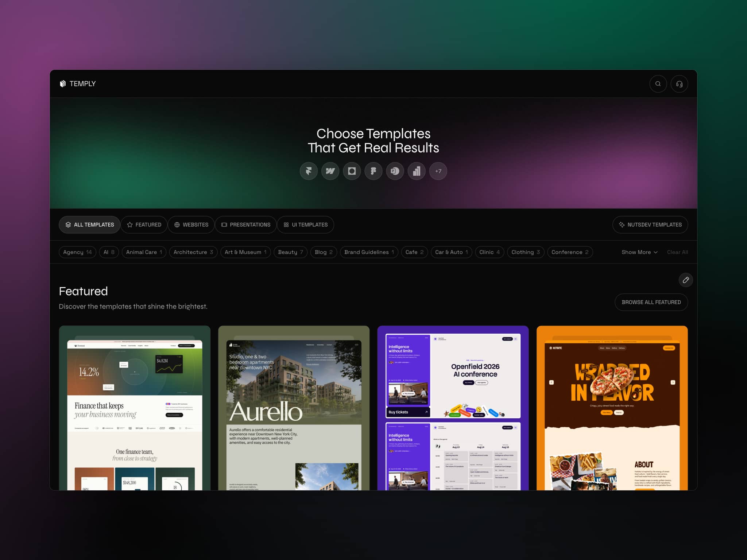The width and height of the screenshot is (747, 560).
Task: Toggle the Car & Auto filter chip
Action: coord(452,252)
